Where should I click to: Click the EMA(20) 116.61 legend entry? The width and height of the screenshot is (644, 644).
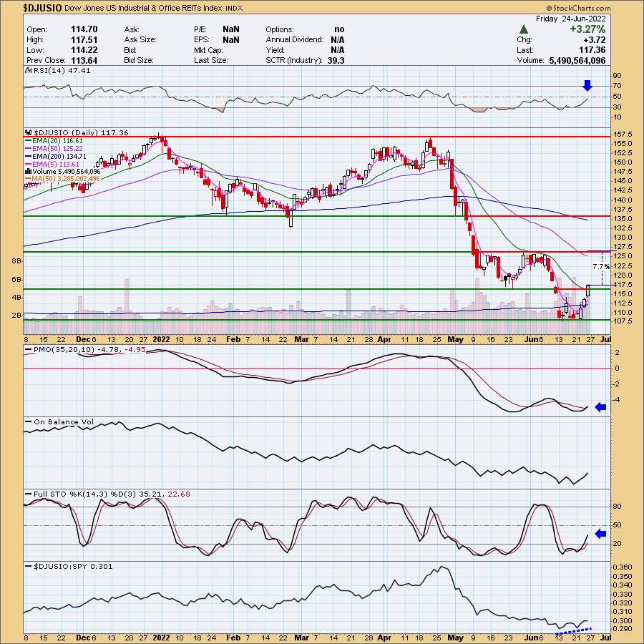57,140
